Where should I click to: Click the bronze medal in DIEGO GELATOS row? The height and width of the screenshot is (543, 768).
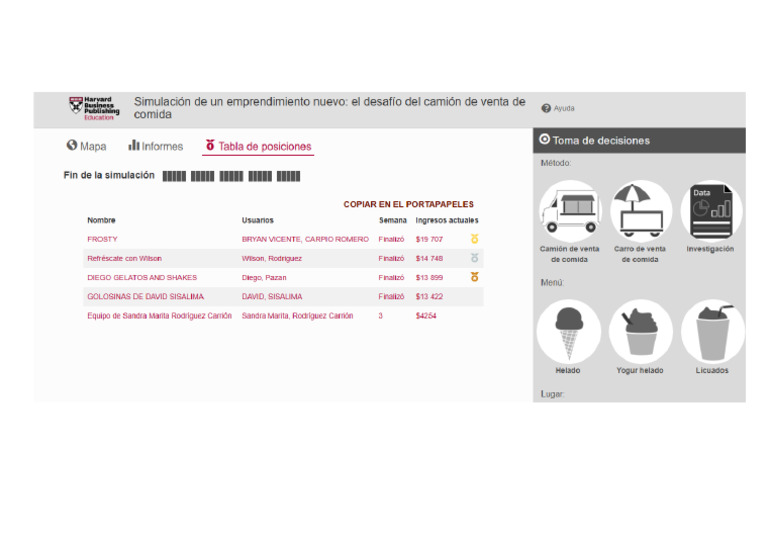coord(474,277)
